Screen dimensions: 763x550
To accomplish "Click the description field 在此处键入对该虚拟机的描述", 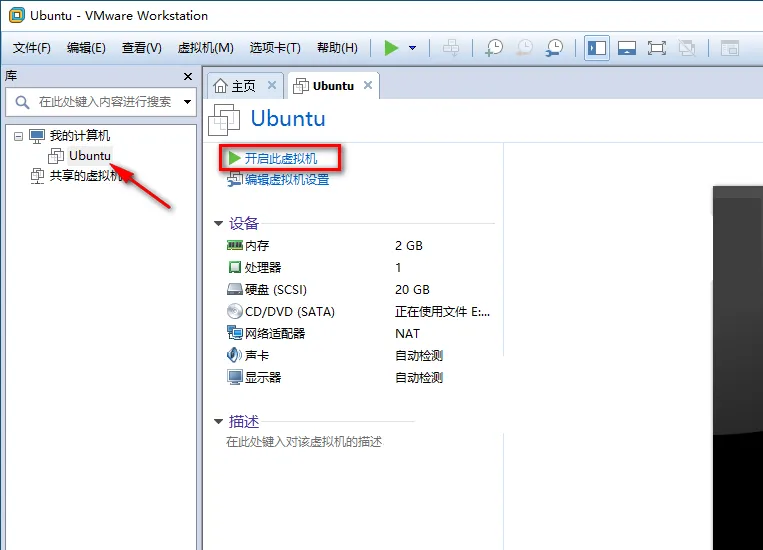I will (x=304, y=441).
